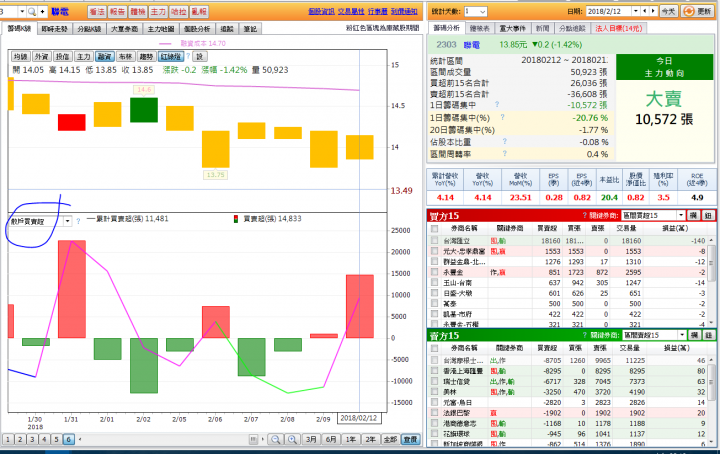
Task: Tick the header checkbox in 買方15 table
Action: [x=434, y=228]
